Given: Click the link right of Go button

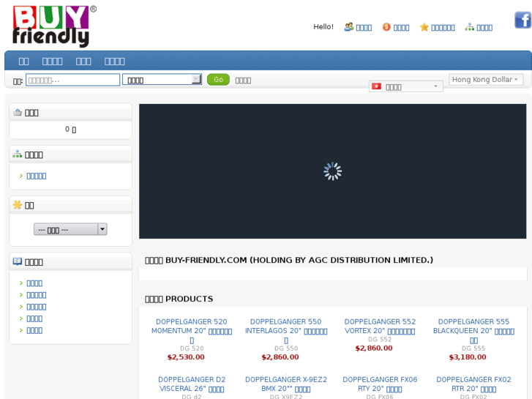Looking at the screenshot, I should click(243, 81).
